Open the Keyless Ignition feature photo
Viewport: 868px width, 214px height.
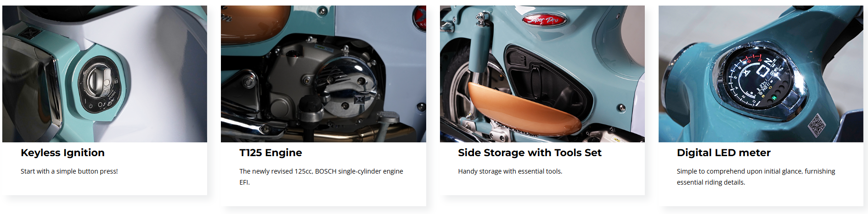[105, 74]
